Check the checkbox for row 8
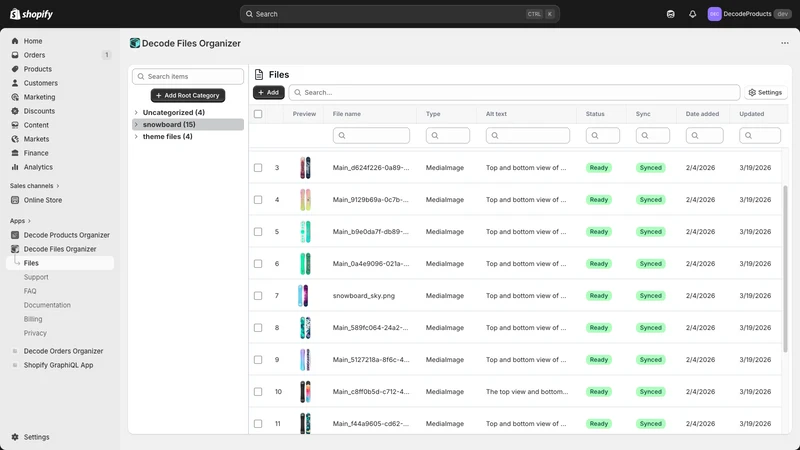 pyautogui.click(x=258, y=328)
